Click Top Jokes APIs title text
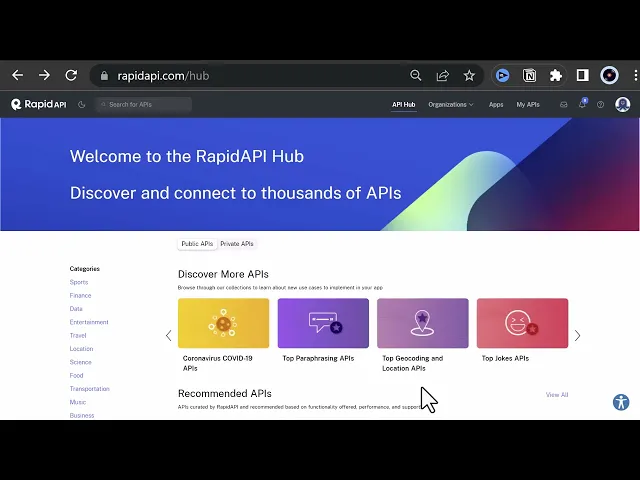The width and height of the screenshot is (640, 480). click(505, 358)
